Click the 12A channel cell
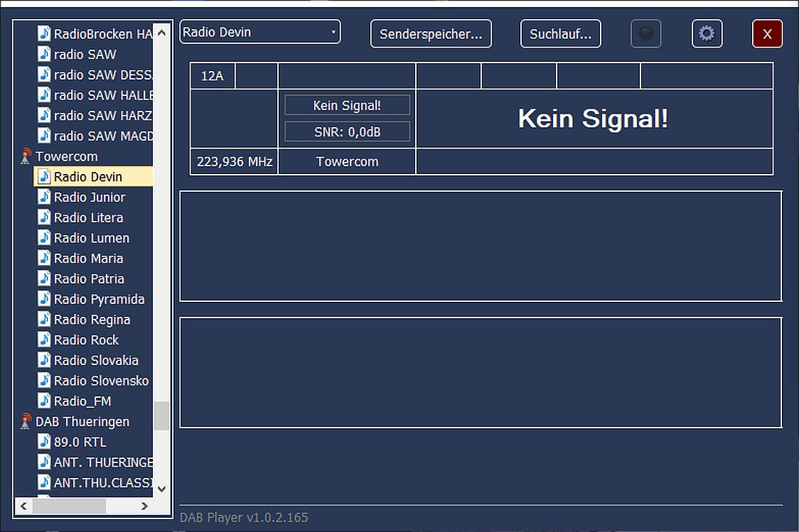799x532 pixels. click(213, 76)
